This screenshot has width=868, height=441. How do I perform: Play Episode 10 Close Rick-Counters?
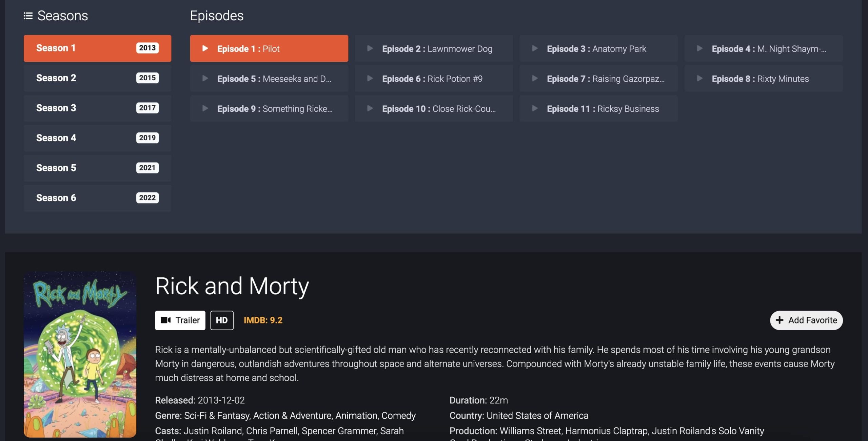434,108
